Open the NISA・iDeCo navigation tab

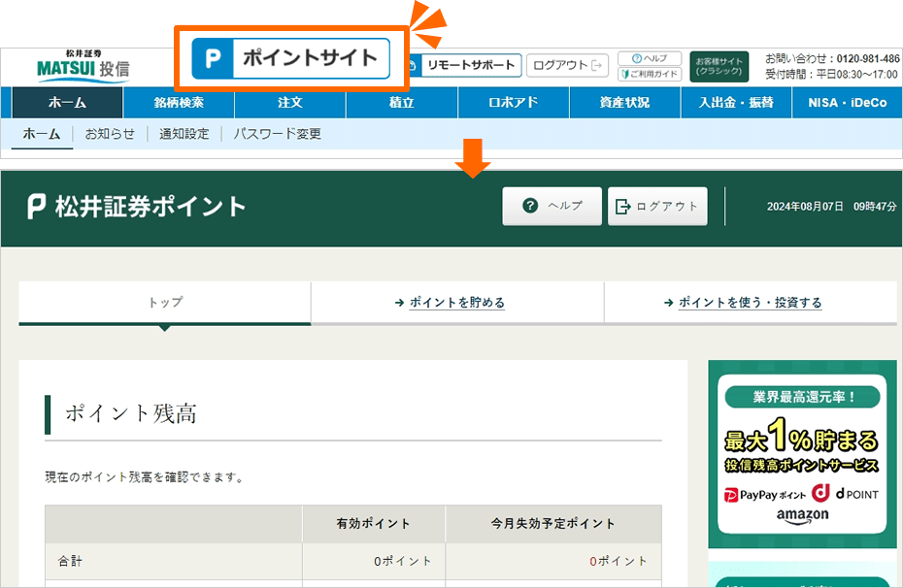click(847, 103)
